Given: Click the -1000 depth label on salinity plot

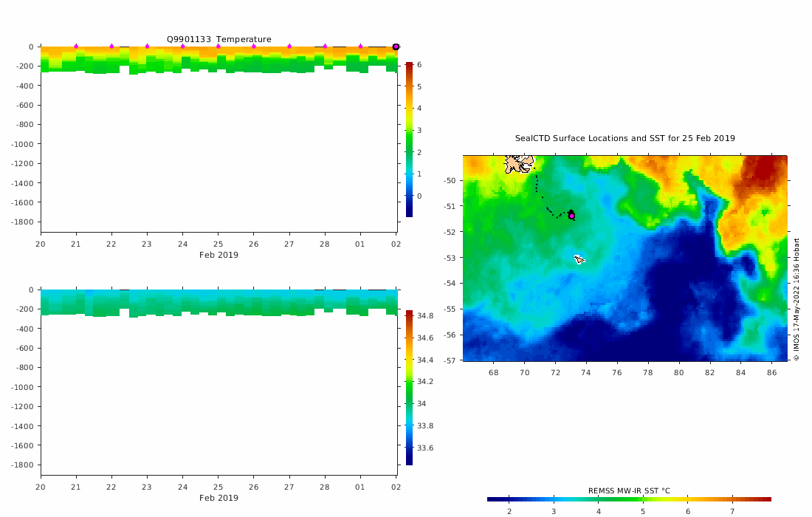Looking at the screenshot, I should click(x=22, y=387).
